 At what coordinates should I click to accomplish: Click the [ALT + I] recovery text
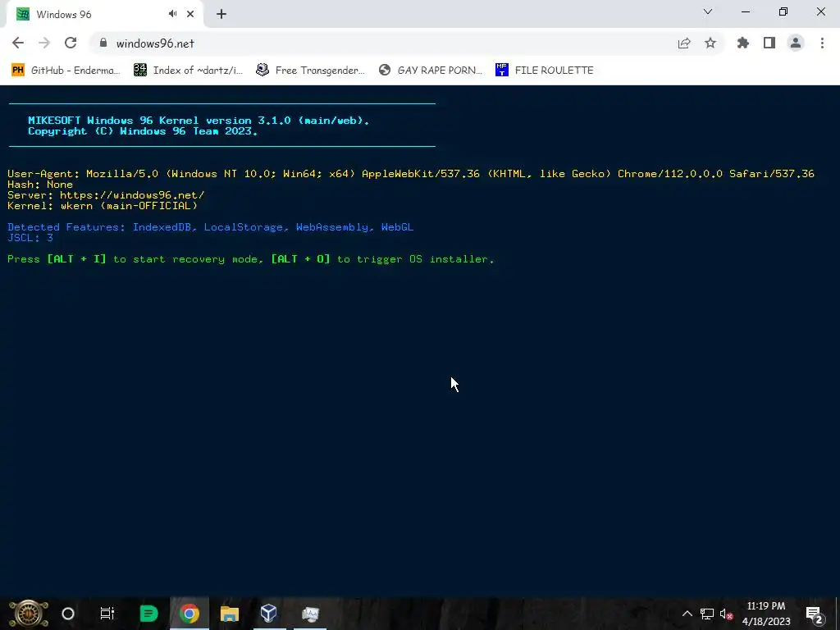point(76,259)
